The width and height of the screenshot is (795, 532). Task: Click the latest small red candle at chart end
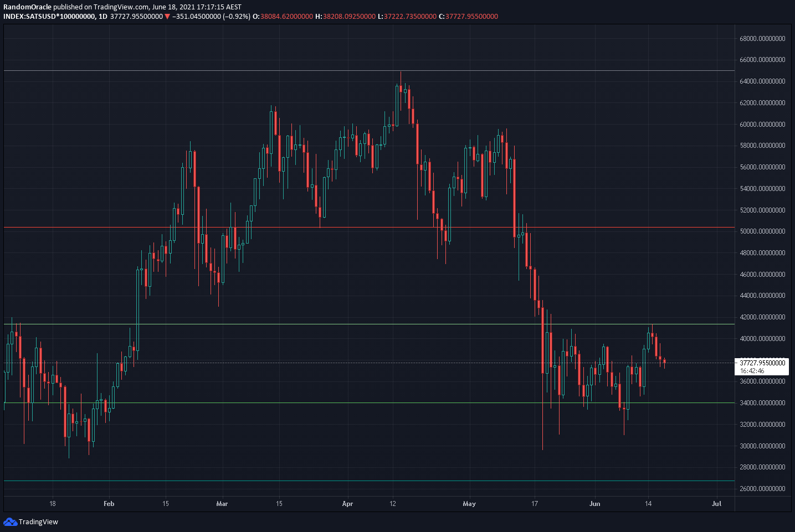pos(664,361)
